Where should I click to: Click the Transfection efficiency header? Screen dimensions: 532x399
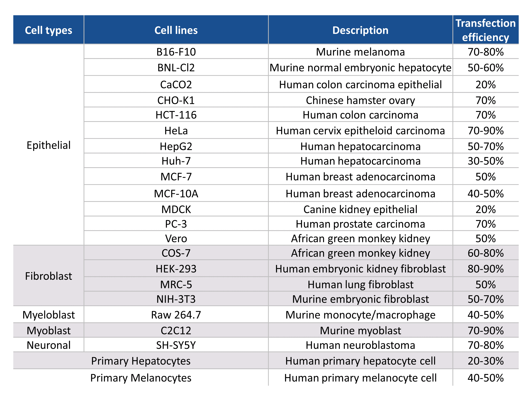(x=485, y=30)
